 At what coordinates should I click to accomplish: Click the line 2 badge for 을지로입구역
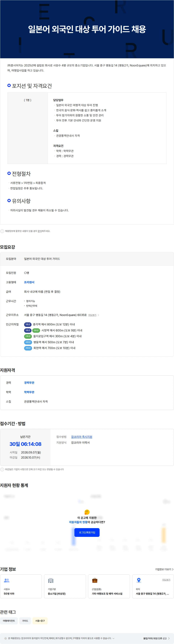[x=28, y=336]
